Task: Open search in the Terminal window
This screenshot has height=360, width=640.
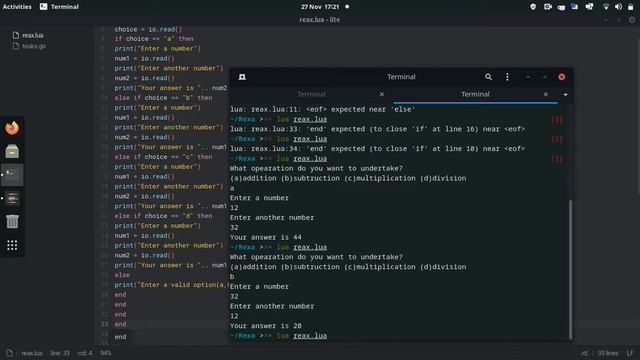Action: (488, 77)
